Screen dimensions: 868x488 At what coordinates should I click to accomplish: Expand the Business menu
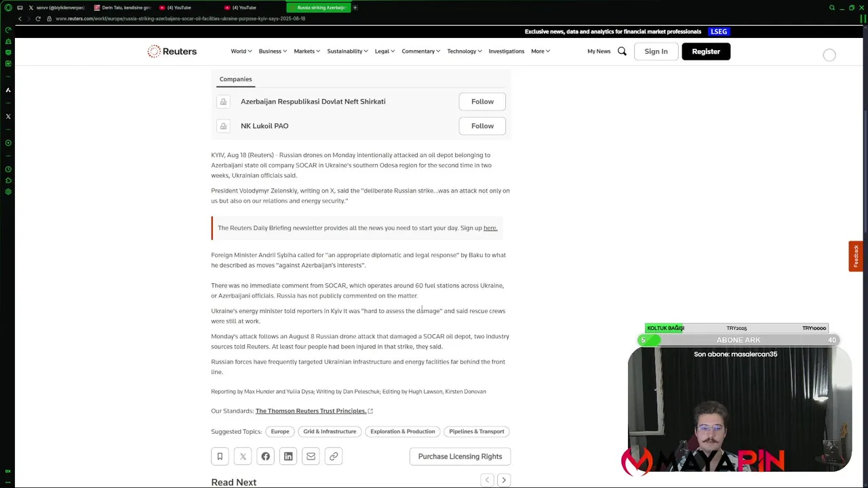point(273,51)
